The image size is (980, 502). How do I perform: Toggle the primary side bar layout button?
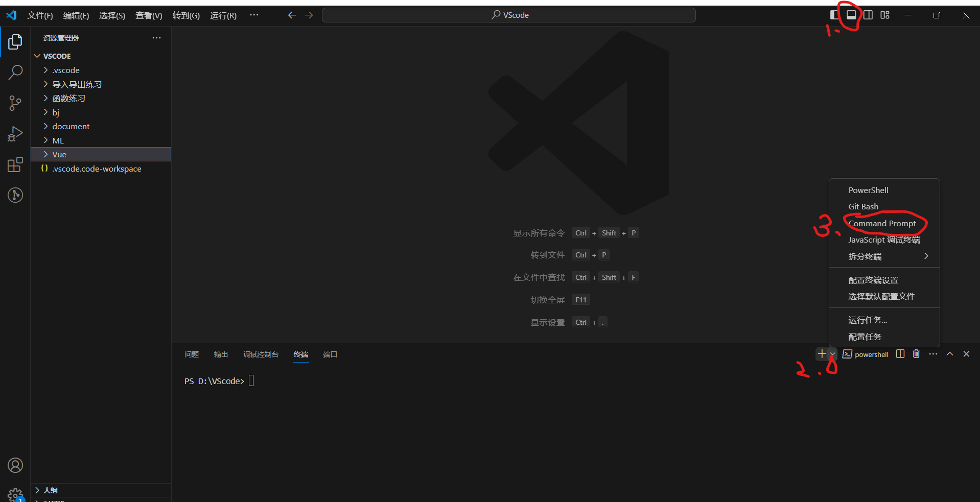[834, 15]
